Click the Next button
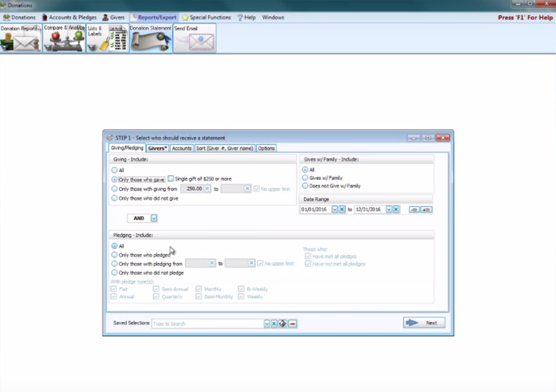Viewport: 556px width, 392px height. click(424, 323)
